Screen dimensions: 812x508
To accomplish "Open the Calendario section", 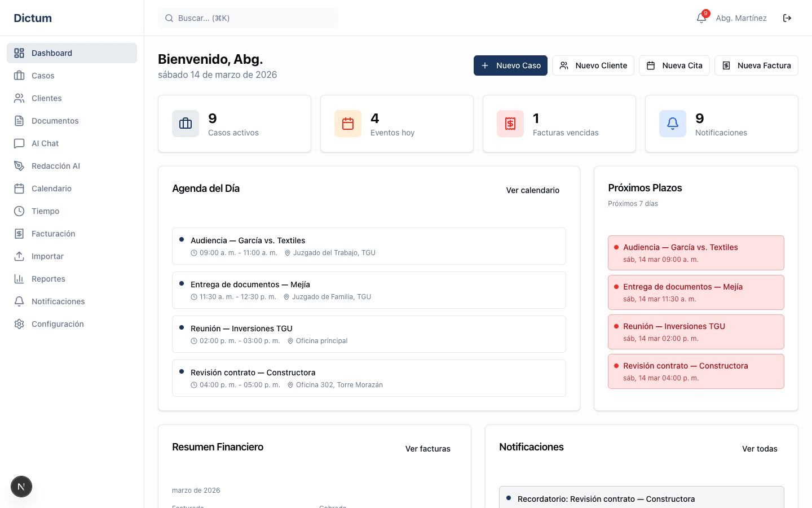I will [x=51, y=188].
